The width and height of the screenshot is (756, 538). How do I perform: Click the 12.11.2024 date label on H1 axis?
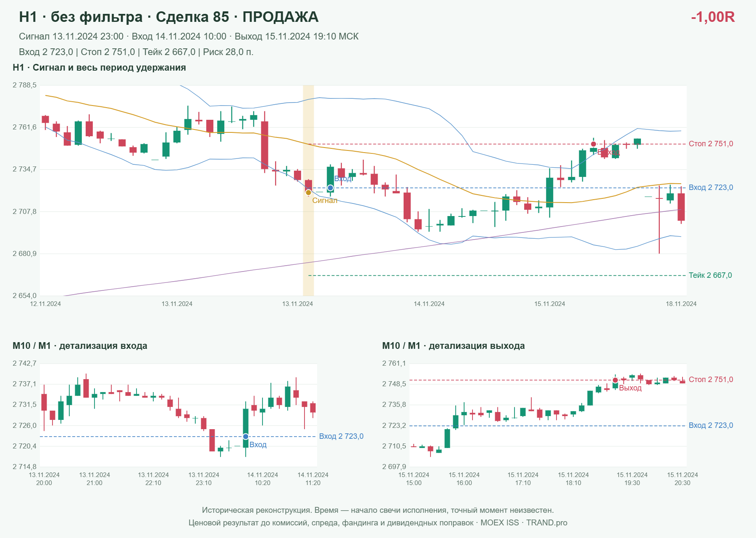pyautogui.click(x=45, y=304)
